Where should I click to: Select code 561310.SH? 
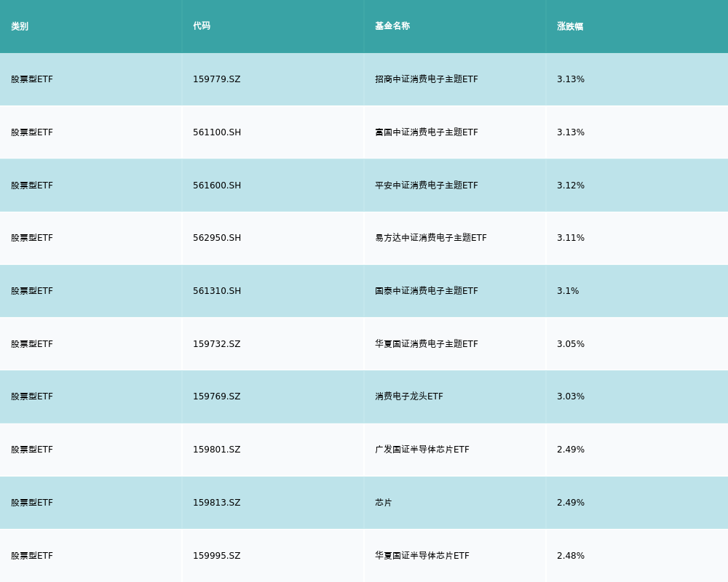217,291
